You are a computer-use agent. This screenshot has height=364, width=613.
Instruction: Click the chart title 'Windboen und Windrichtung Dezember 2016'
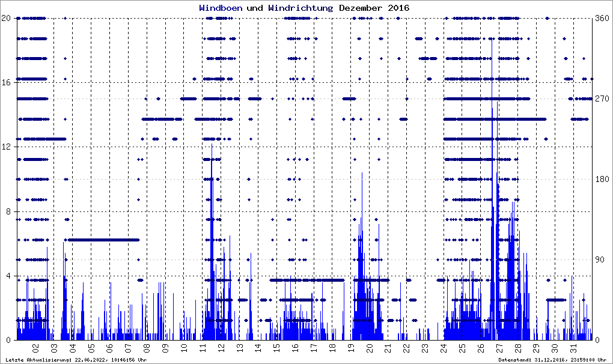[x=304, y=8]
